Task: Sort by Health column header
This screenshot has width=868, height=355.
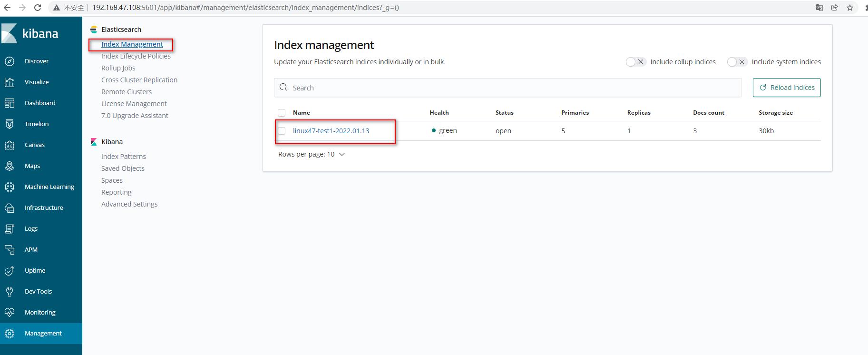Action: (439, 113)
